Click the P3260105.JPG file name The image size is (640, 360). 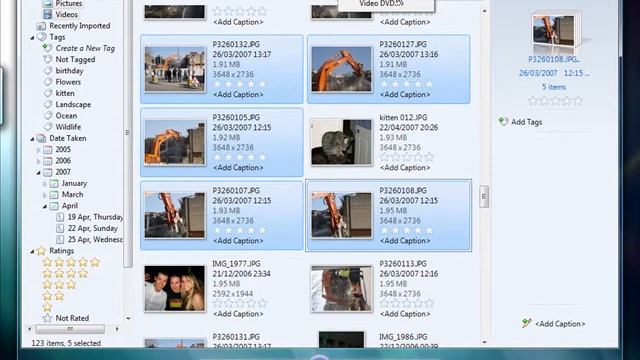click(236, 117)
